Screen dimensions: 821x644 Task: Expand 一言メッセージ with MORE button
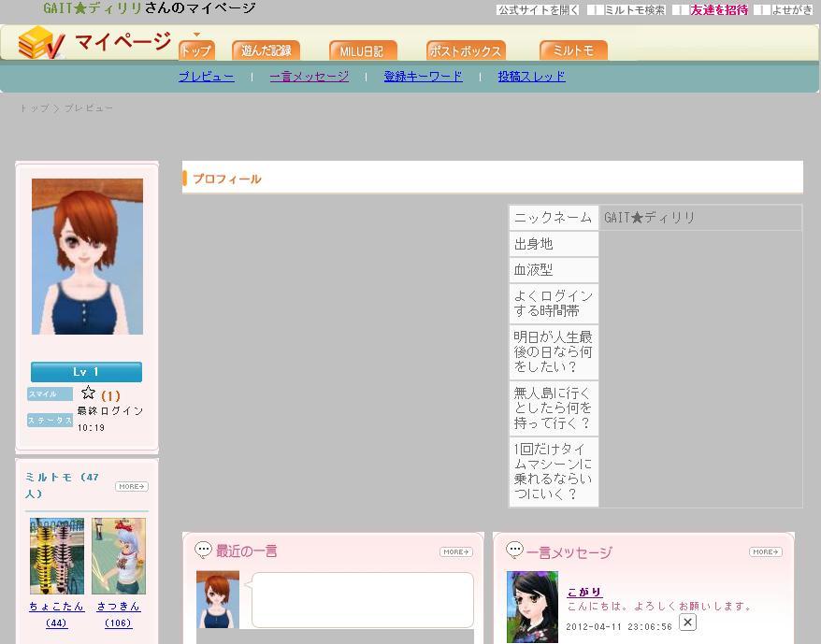765,552
